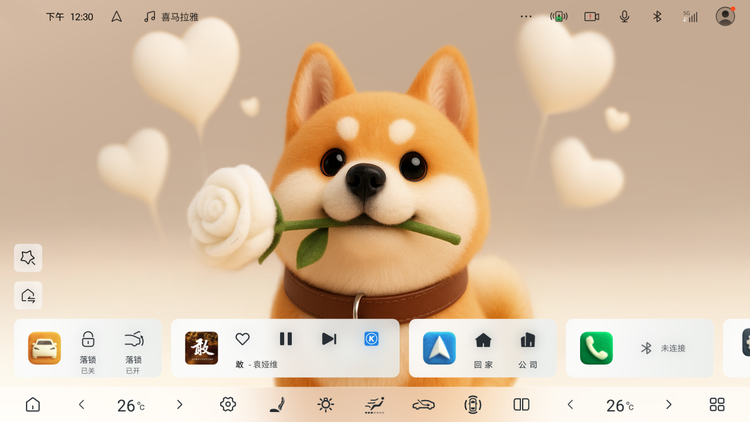
Task: Increase left-side temperature with right arrow
Action: pos(180,405)
